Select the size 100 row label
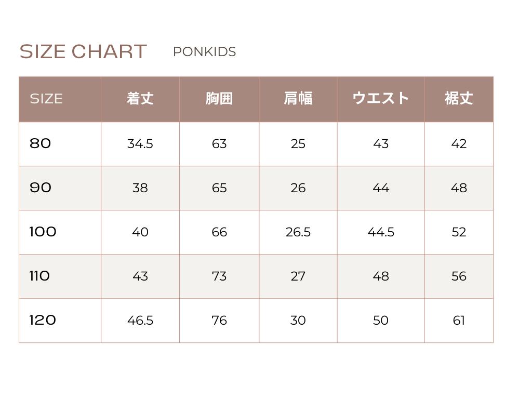Viewport: 532px width, 399px height. [x=43, y=232]
